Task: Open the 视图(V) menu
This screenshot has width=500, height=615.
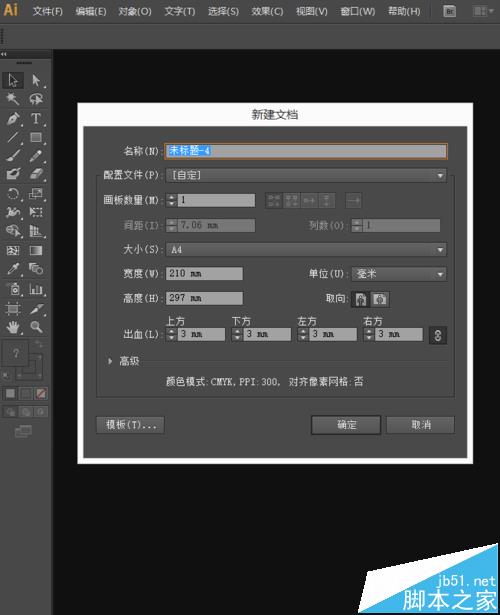Action: 312,11
